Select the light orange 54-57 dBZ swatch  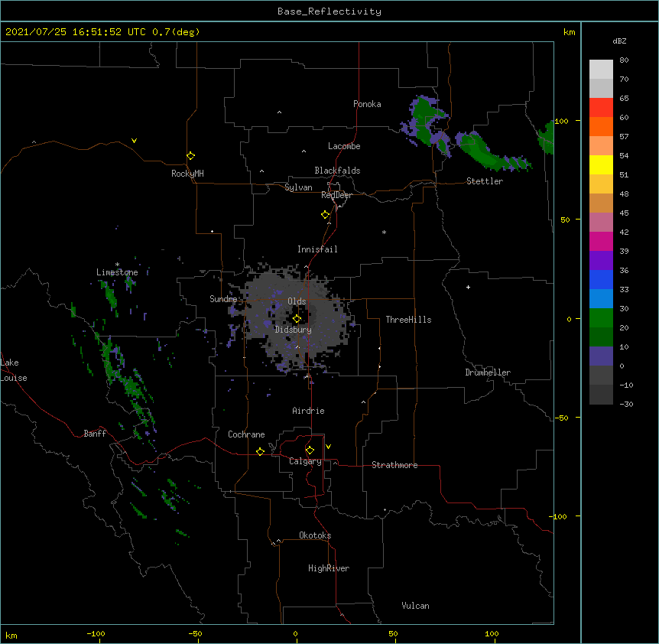click(601, 146)
